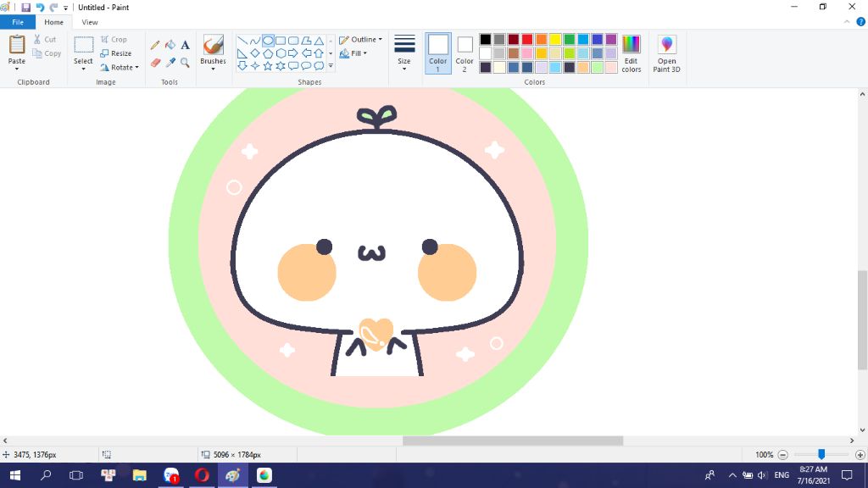Choose the Four-point star shape

pos(255,66)
